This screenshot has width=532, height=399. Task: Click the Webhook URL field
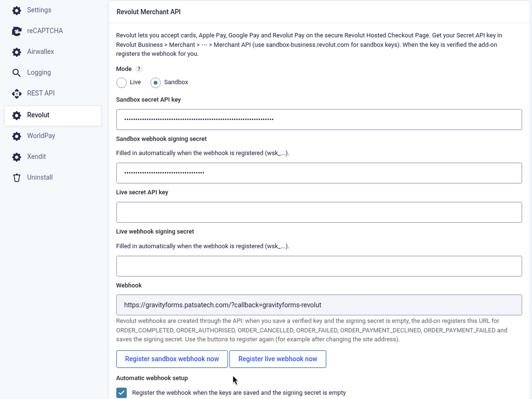pyautogui.click(x=319, y=305)
